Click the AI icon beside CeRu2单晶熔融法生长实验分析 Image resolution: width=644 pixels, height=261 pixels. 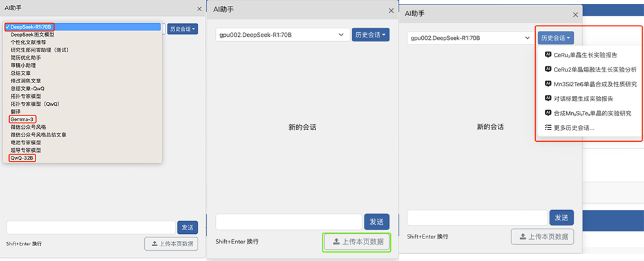[x=547, y=69]
